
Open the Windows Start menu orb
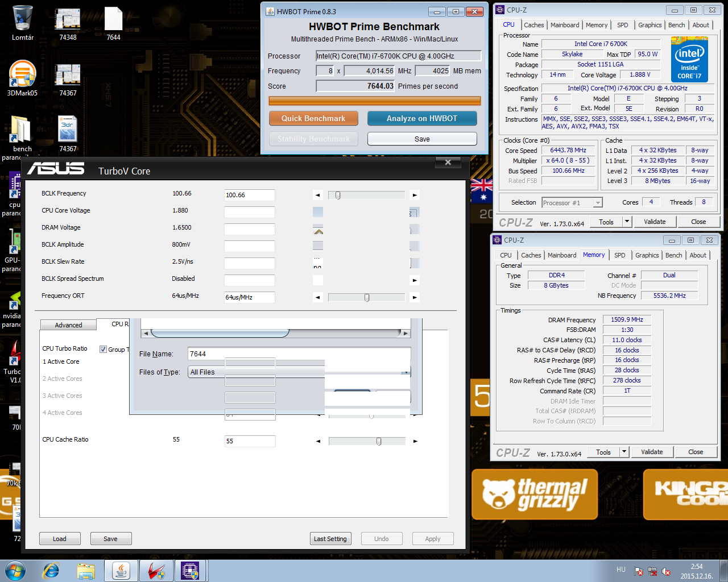click(15, 571)
